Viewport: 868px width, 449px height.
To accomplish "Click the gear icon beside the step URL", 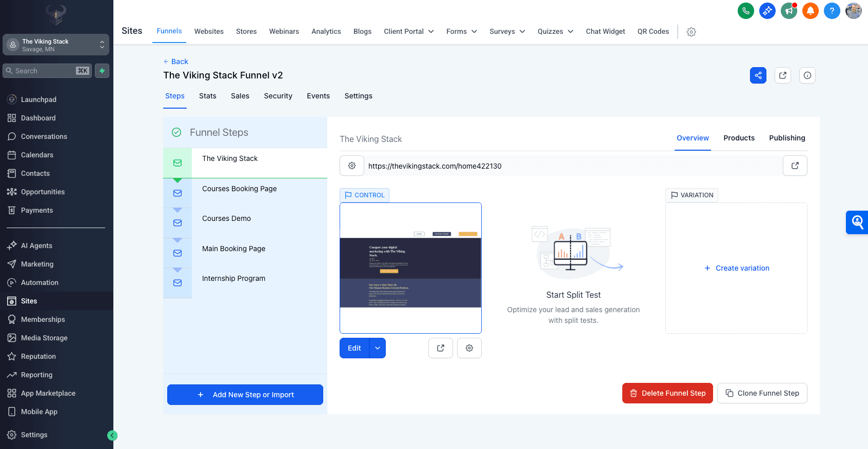I will coord(352,166).
